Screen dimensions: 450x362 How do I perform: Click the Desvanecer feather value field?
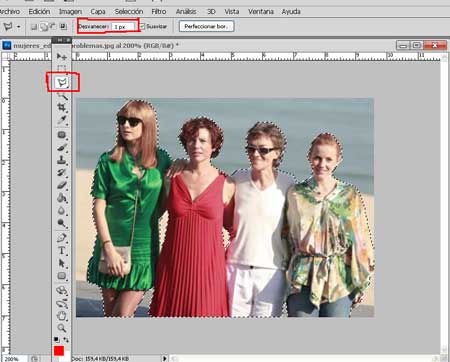(x=124, y=26)
